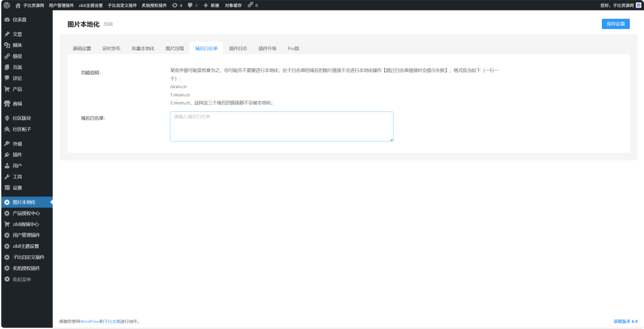644x329 pixels.
Task: Open 工具 tools wrench icon in sidebar
Action: point(7,177)
